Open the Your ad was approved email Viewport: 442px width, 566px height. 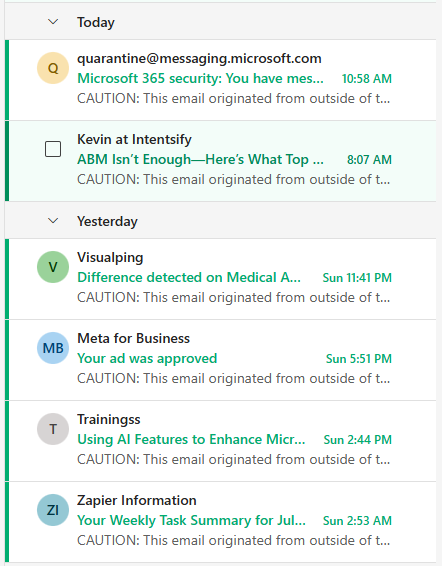(147, 358)
